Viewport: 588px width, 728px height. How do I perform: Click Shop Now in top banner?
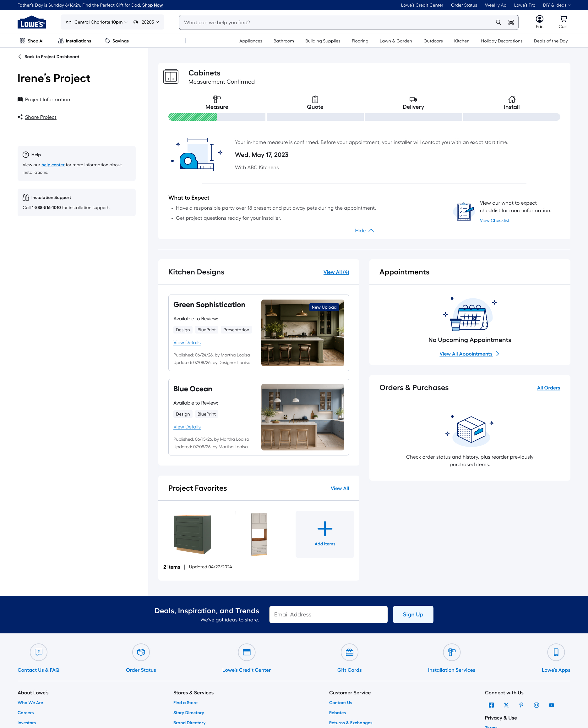click(152, 5)
